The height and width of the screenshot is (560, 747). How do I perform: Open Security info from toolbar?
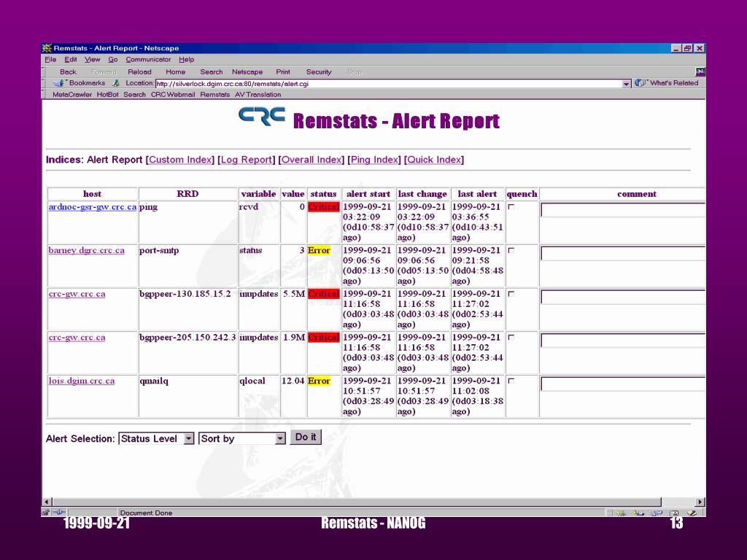coord(319,72)
